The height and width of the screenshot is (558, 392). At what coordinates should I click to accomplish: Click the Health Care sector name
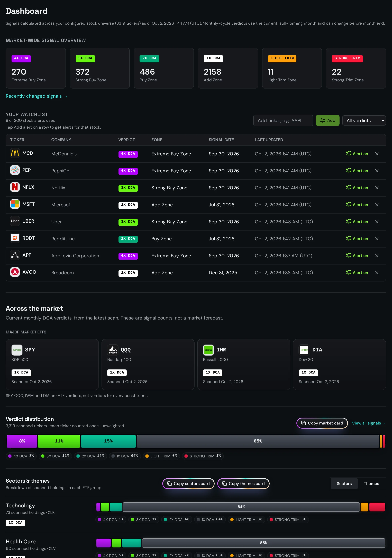pos(21,542)
